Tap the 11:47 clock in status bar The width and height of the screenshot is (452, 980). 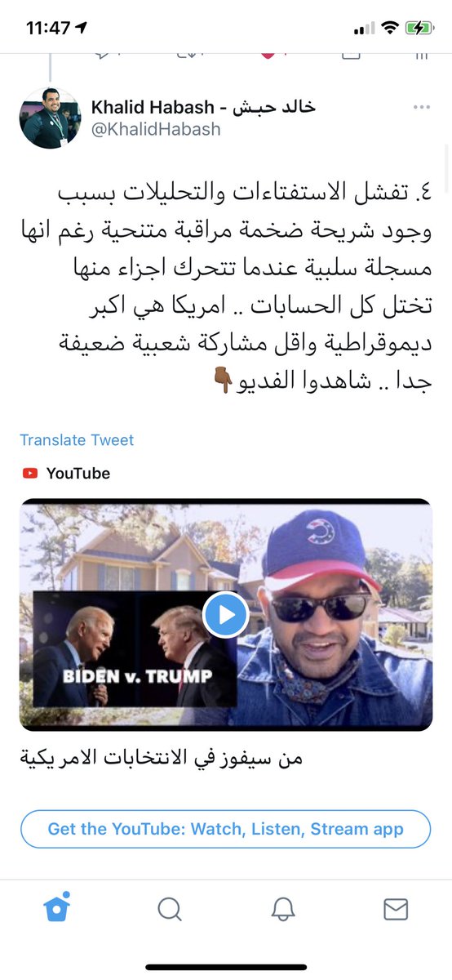click(48, 28)
